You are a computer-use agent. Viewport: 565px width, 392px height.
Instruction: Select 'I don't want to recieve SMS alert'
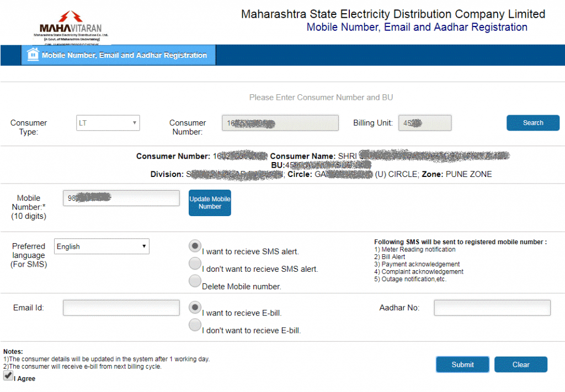point(195,264)
